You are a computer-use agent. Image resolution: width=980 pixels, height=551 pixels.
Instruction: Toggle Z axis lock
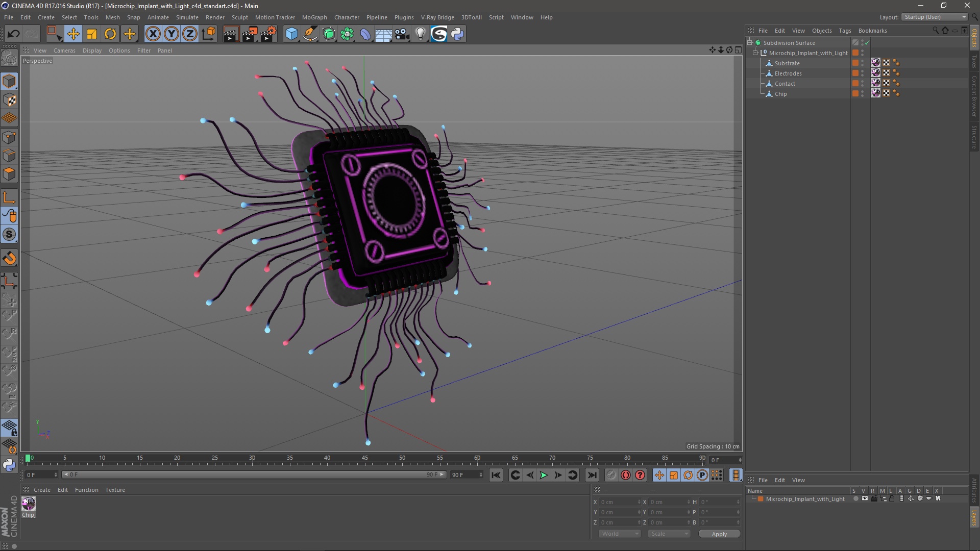pyautogui.click(x=190, y=34)
